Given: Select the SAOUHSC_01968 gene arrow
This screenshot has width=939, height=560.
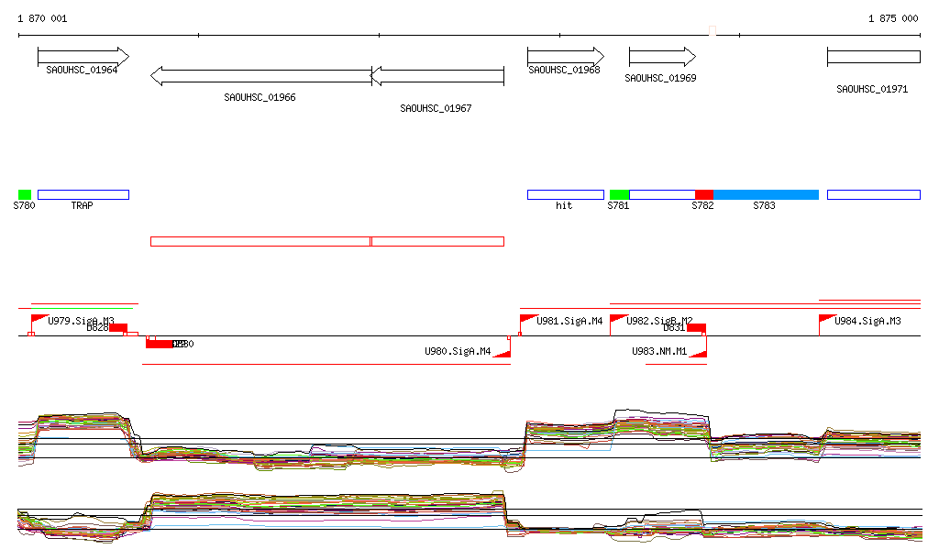Looking at the screenshot, I should (x=565, y=57).
